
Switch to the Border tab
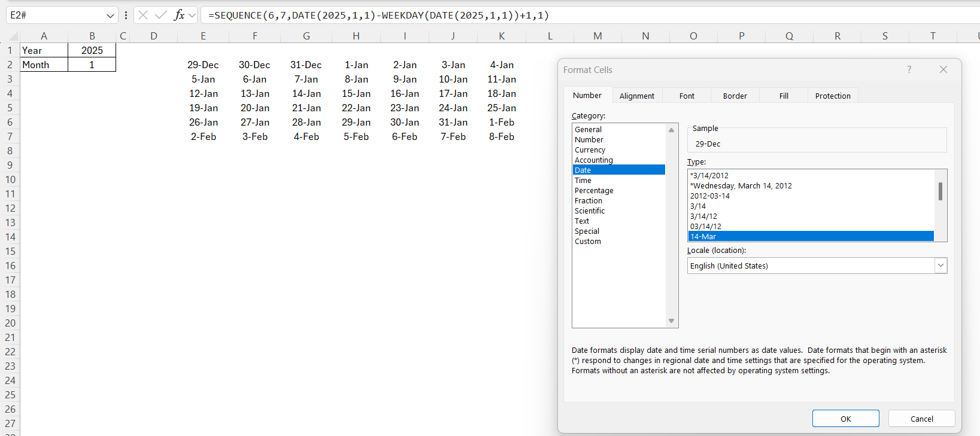click(735, 96)
